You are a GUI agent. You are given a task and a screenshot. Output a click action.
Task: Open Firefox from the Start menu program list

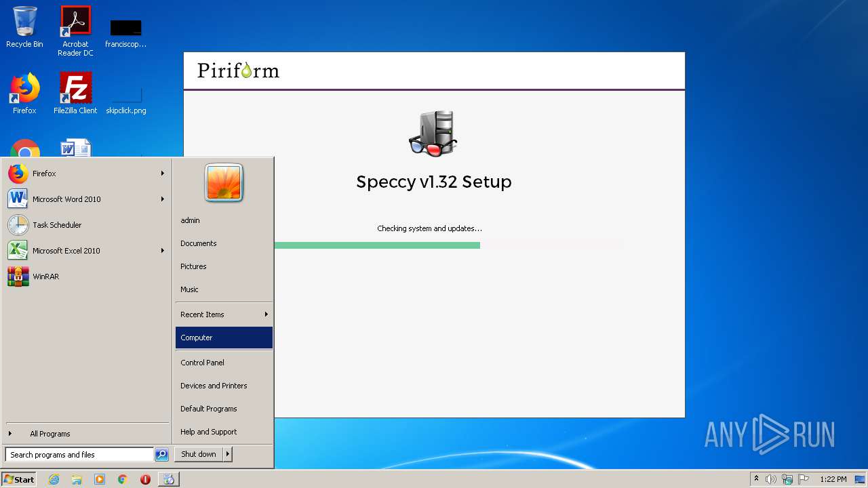86,174
